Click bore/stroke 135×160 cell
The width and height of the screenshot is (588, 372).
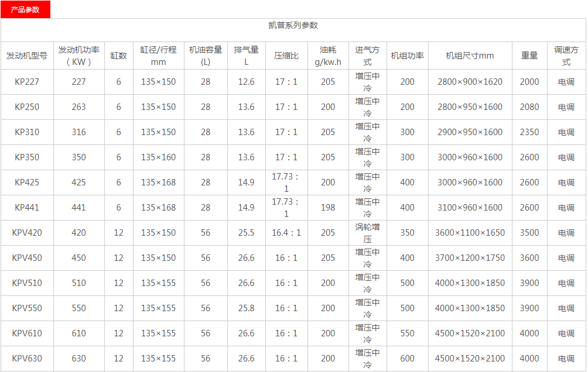tap(158, 157)
